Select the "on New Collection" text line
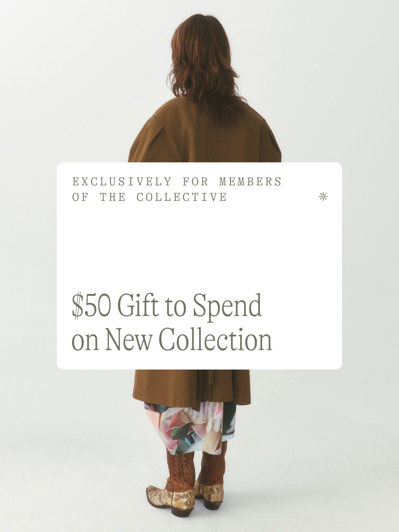The height and width of the screenshot is (532, 399). click(x=172, y=339)
